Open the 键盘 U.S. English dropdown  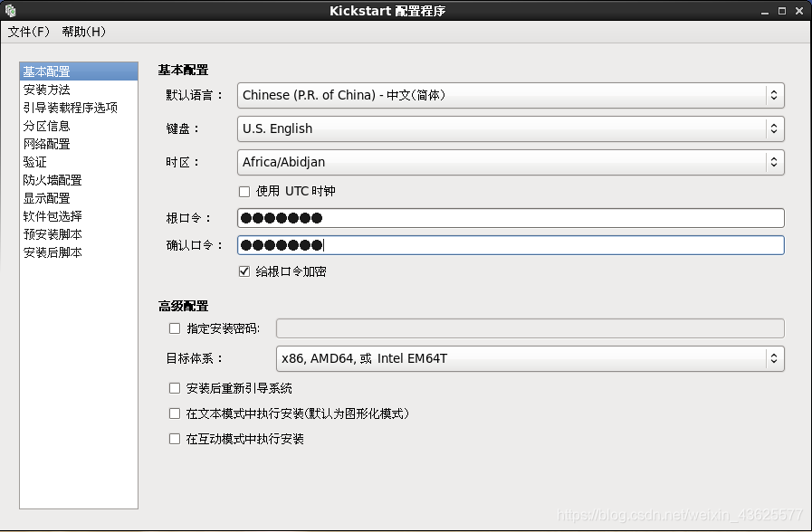[x=511, y=128]
